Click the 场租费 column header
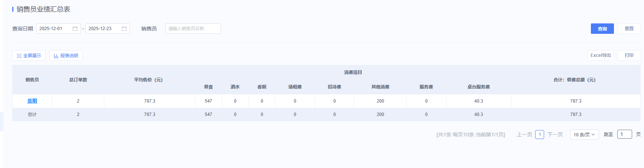This screenshot has height=168, width=644. (x=295, y=87)
